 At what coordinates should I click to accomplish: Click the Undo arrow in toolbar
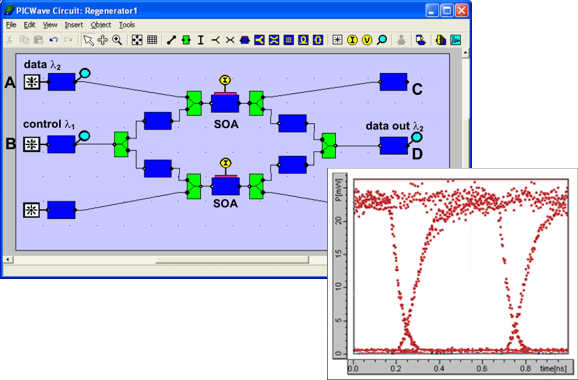pos(54,40)
